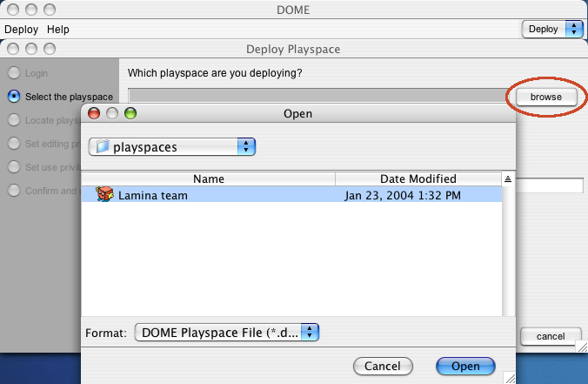Click the green zoom button of Open dialog
Viewport: 588px width, 384px height.
pos(130,113)
